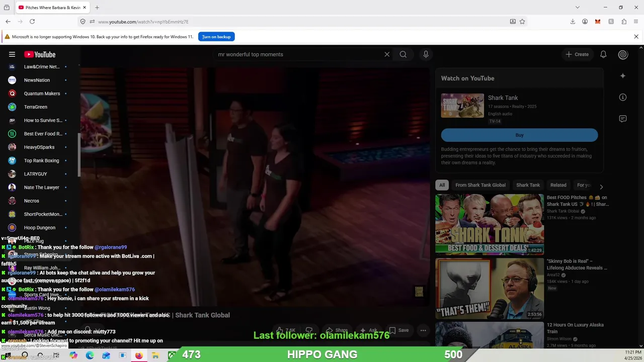Click the Firefox address bar URL
Image resolution: width=644 pixels, height=362 pixels.
point(143,22)
